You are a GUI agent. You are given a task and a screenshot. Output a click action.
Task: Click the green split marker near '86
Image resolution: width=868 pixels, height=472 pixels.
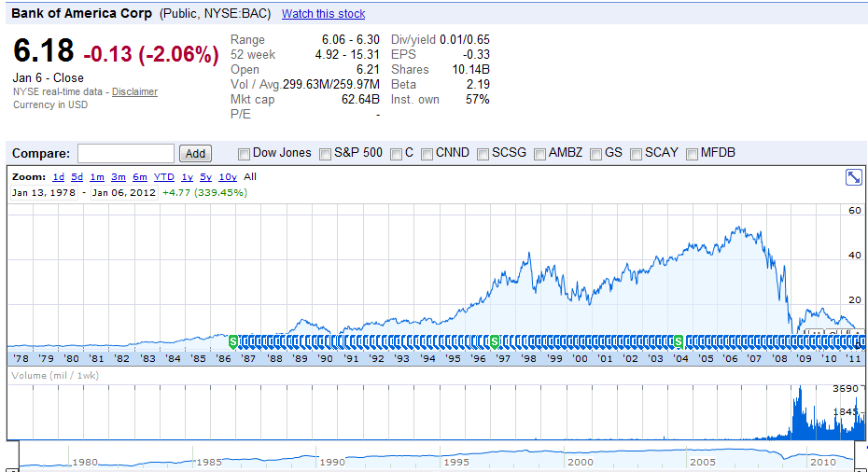point(233,341)
